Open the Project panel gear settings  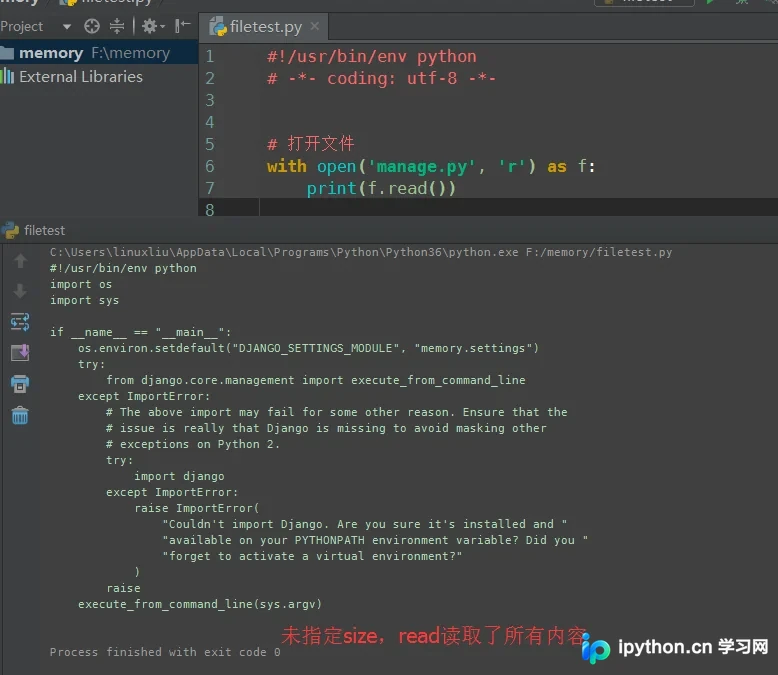(x=152, y=26)
